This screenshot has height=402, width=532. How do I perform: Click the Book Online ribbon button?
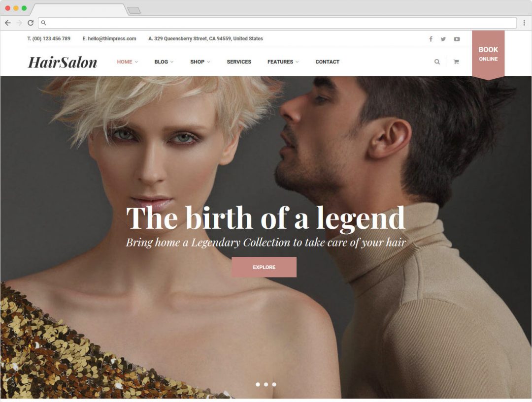(x=488, y=54)
